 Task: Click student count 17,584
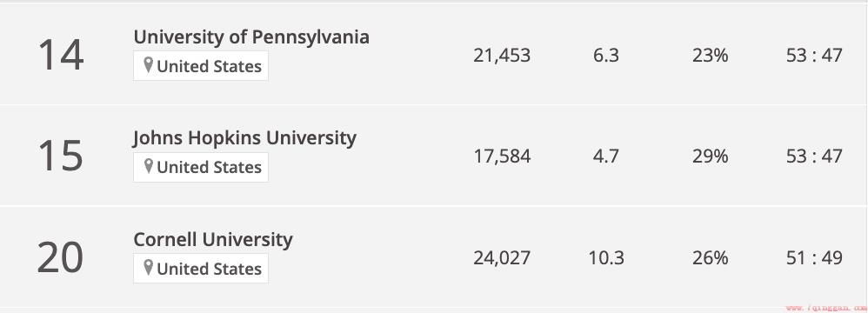click(502, 156)
